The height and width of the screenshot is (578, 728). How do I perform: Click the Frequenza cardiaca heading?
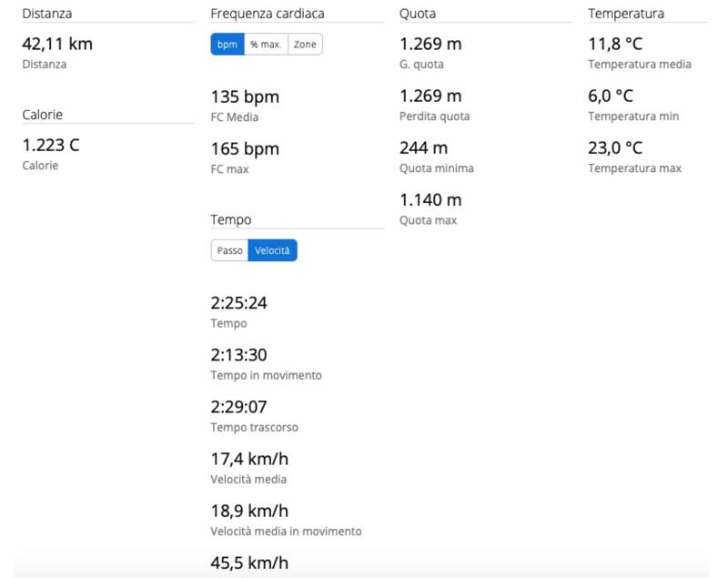pos(268,14)
